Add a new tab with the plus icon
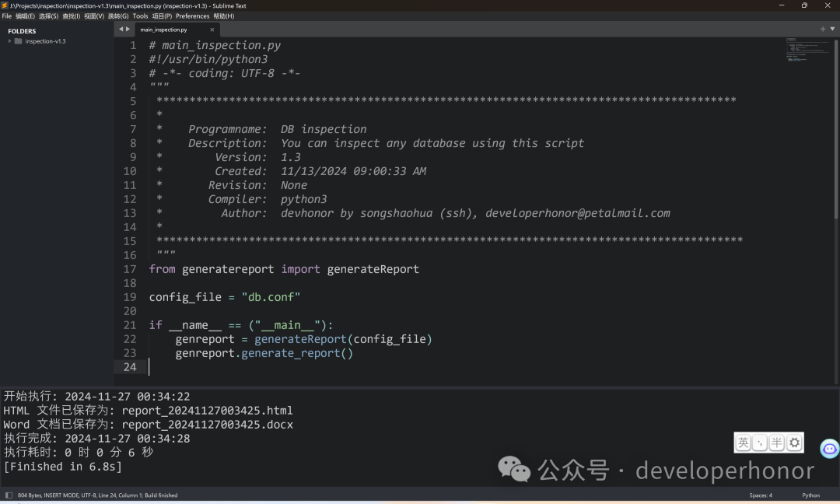 point(823,29)
